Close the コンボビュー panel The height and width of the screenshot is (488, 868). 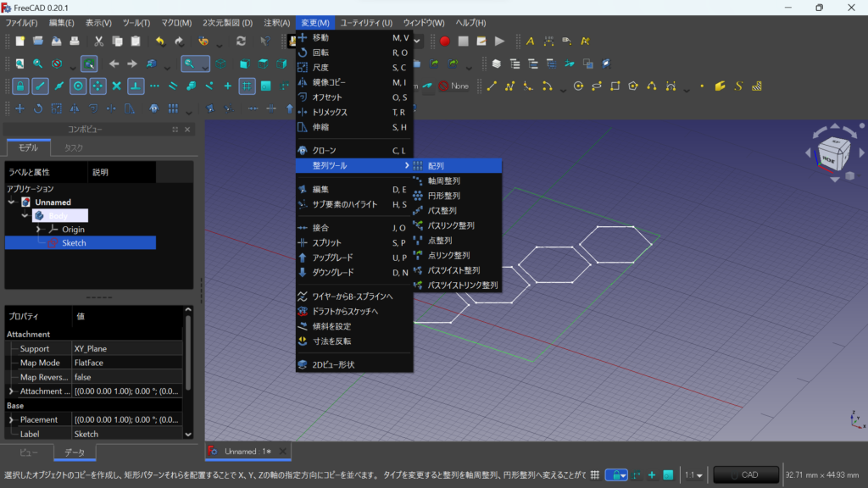click(187, 130)
